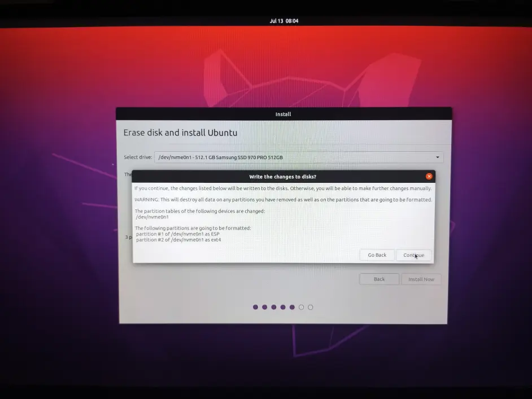Click the 'Select drive:' label
The height and width of the screenshot is (399, 532).
point(138,157)
